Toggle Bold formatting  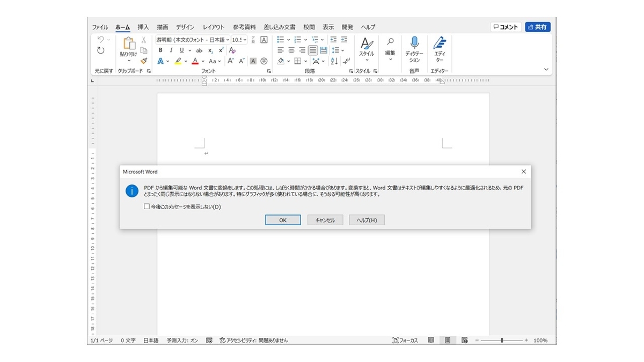(160, 50)
